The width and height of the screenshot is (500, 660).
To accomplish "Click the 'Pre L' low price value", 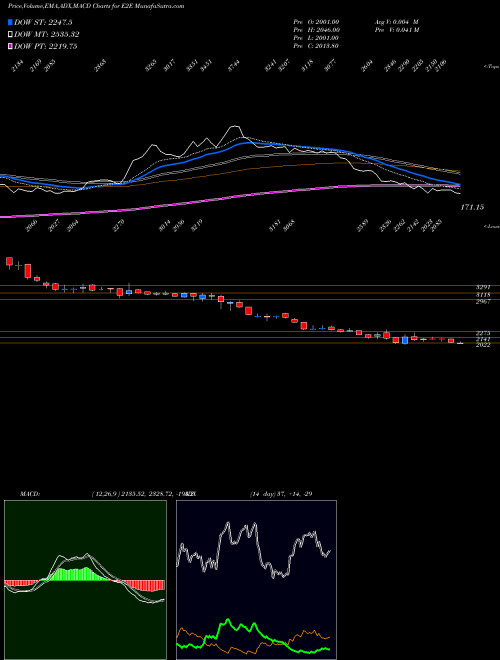I will coord(316,38).
